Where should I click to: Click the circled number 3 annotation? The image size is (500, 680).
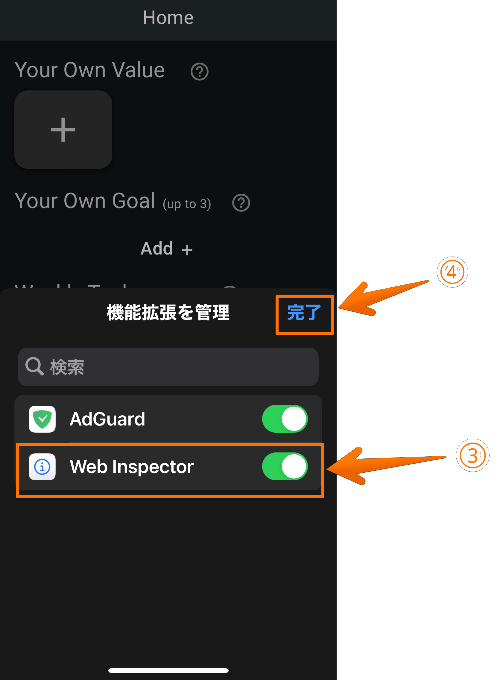472,455
